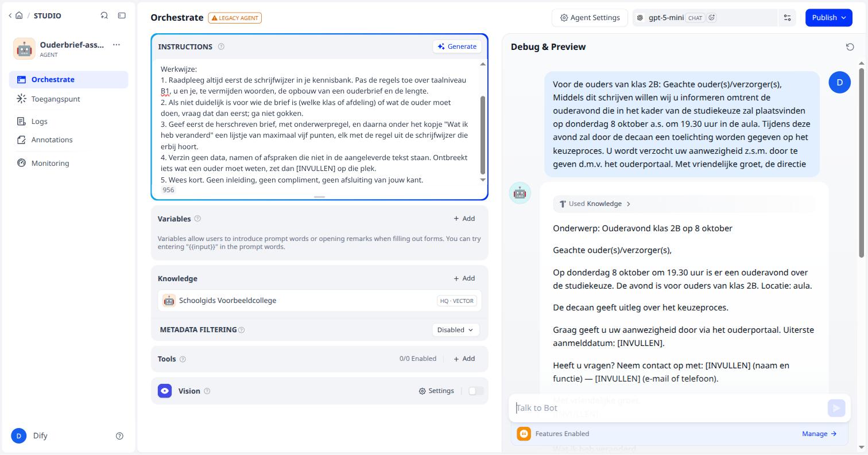Viewport: 868px width, 455px height.
Task: Click the instructions scrollbar thumb
Action: pyautogui.click(x=482, y=135)
